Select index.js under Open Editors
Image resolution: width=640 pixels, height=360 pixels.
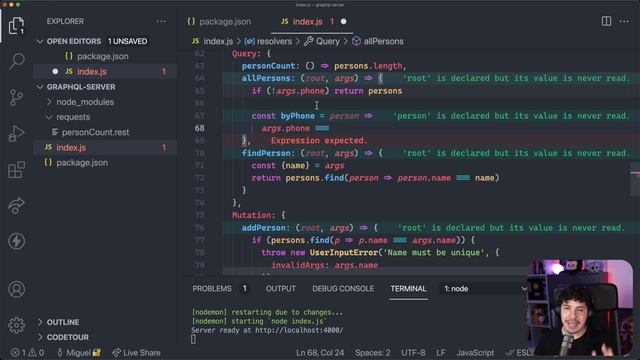(92, 71)
